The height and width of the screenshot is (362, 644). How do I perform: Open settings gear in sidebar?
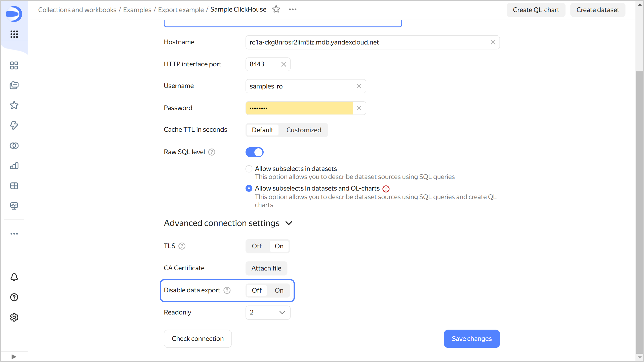(14, 317)
